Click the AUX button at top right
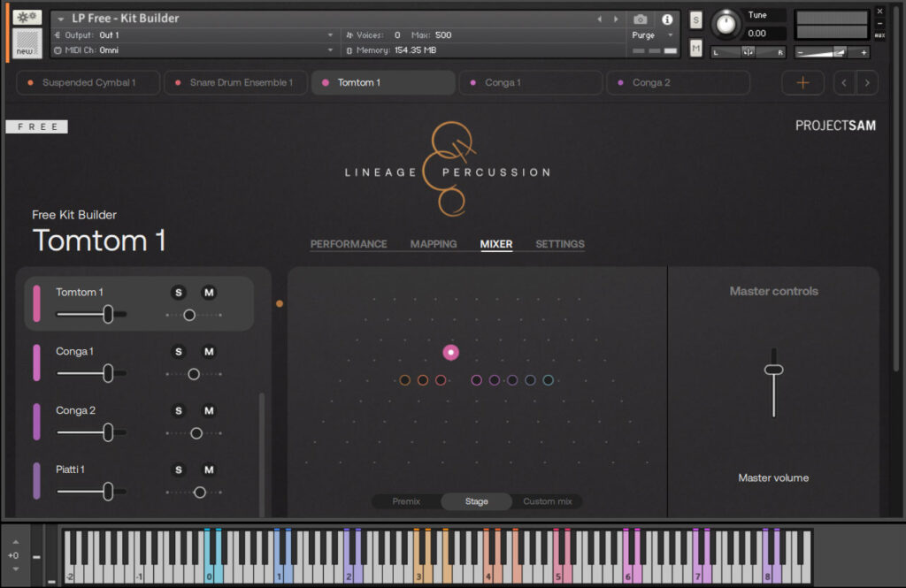The width and height of the screenshot is (906, 588). point(879,35)
